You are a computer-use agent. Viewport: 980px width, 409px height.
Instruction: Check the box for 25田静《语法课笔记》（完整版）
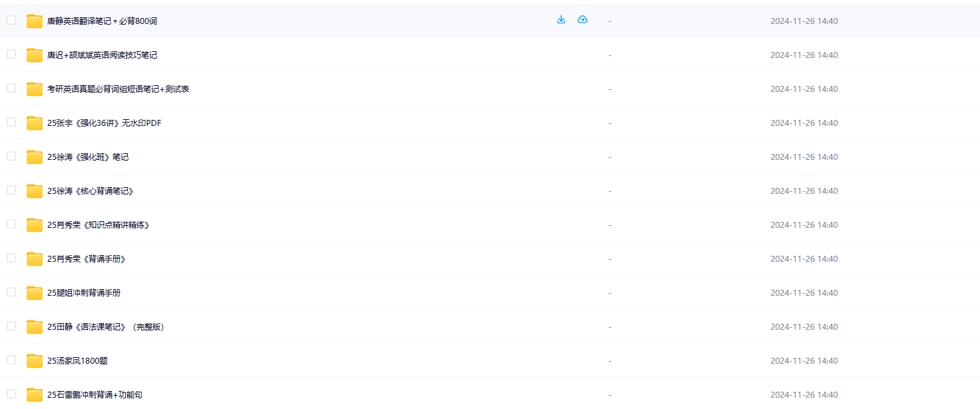(x=11, y=326)
